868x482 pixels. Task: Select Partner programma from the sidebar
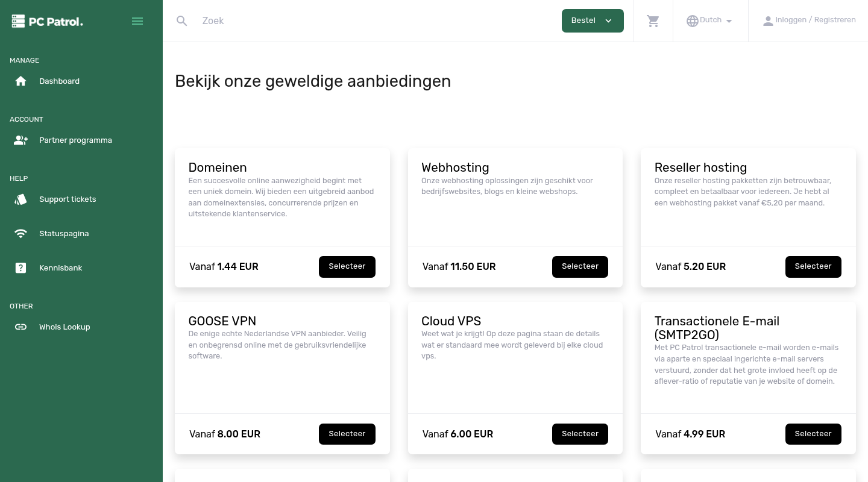[75, 140]
